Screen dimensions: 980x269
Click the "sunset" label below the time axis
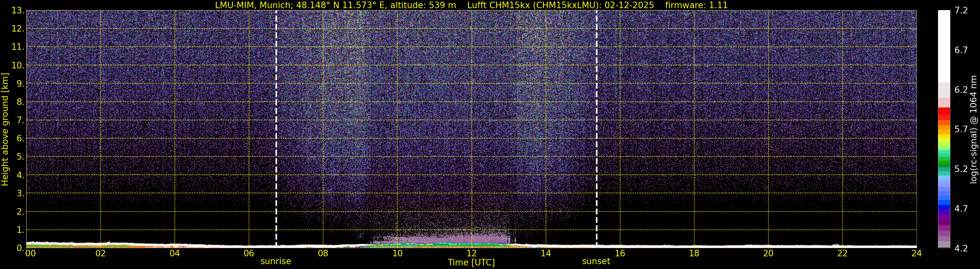coord(596,262)
